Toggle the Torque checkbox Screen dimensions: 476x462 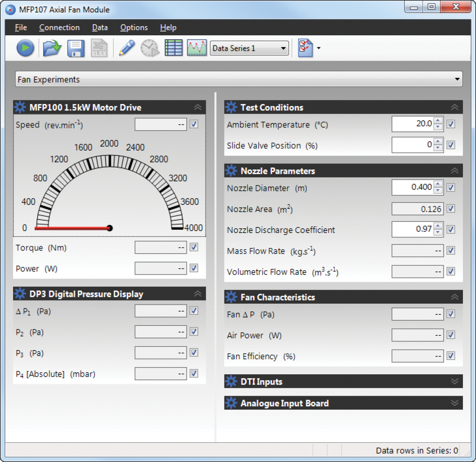pos(194,247)
